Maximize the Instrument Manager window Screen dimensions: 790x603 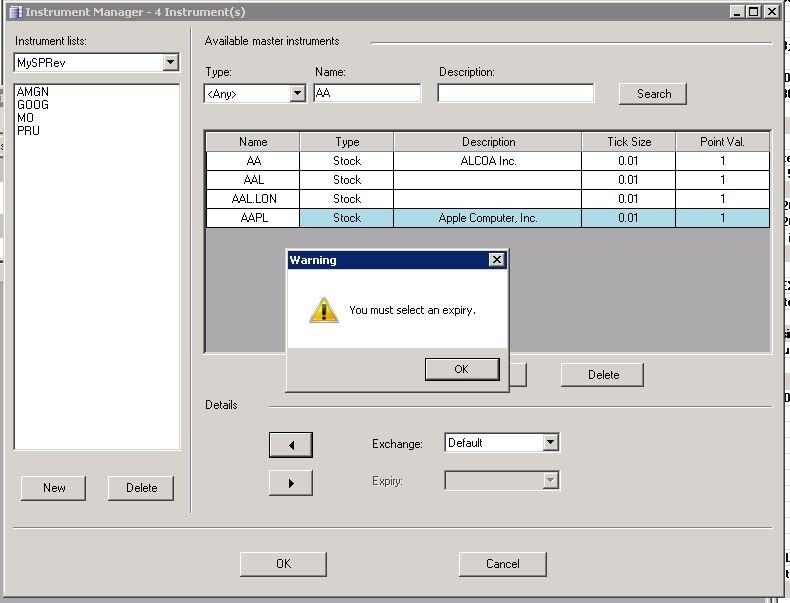tap(754, 12)
